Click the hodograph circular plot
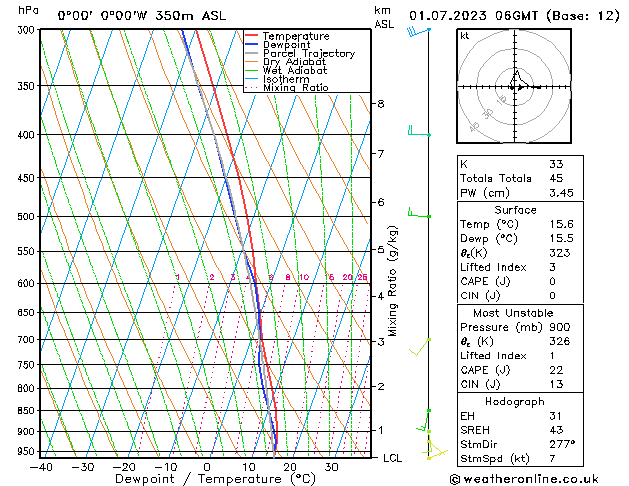629x486 pixels. [x=516, y=87]
